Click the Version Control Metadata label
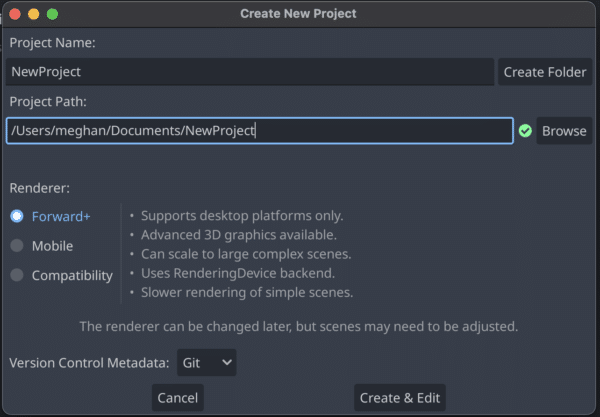This screenshot has width=600, height=417. coord(89,363)
